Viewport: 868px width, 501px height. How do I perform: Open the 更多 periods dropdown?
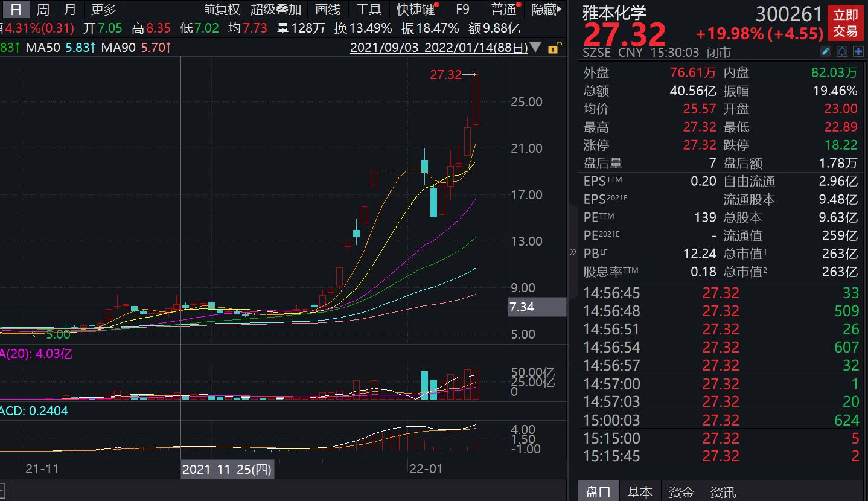pyautogui.click(x=103, y=10)
